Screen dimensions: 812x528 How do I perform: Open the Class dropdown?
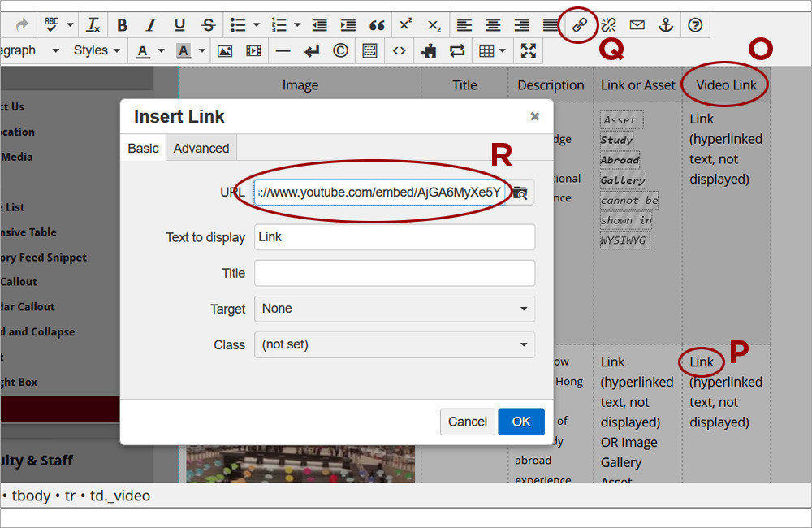[395, 344]
